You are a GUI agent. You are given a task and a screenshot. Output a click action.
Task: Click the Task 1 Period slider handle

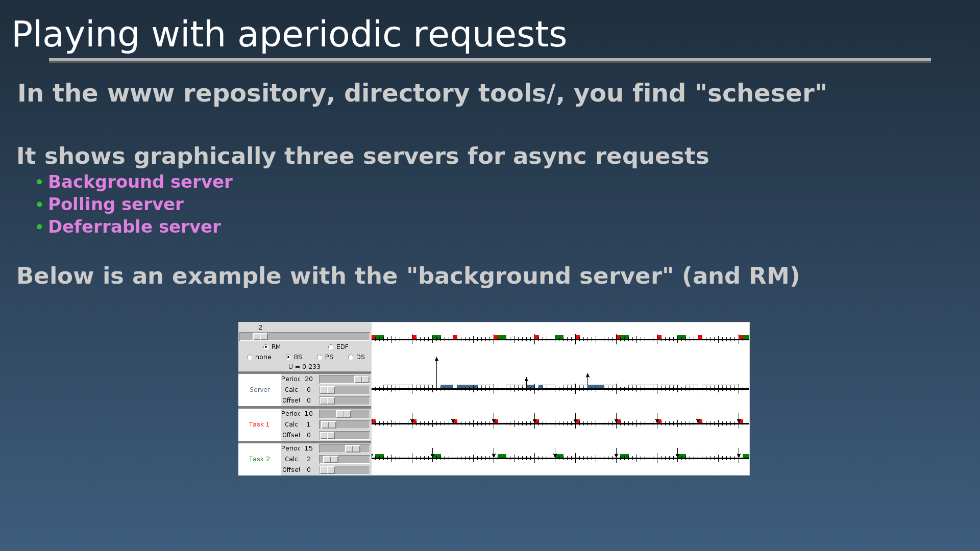pyautogui.click(x=344, y=414)
